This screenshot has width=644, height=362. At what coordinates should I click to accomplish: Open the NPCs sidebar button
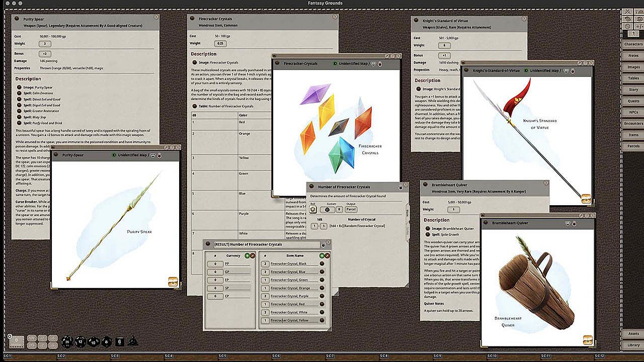633,112
